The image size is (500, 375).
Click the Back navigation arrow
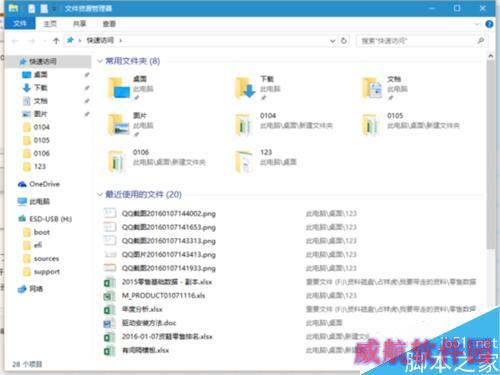[x=15, y=41]
